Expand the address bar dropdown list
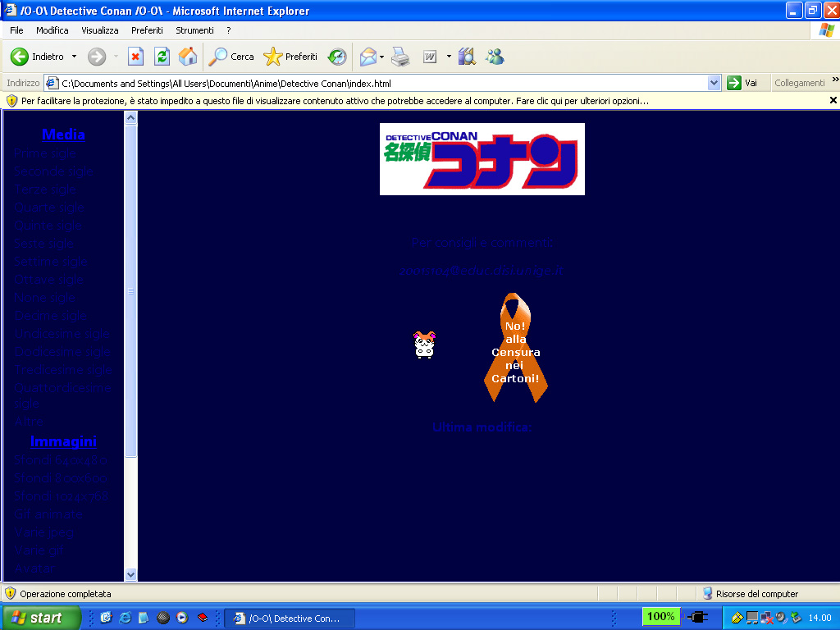 click(x=714, y=83)
